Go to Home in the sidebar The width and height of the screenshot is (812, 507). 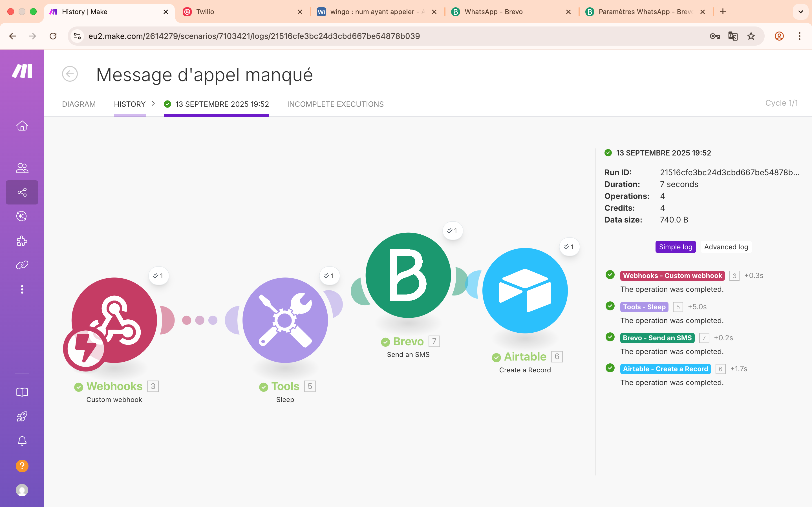[x=22, y=126]
